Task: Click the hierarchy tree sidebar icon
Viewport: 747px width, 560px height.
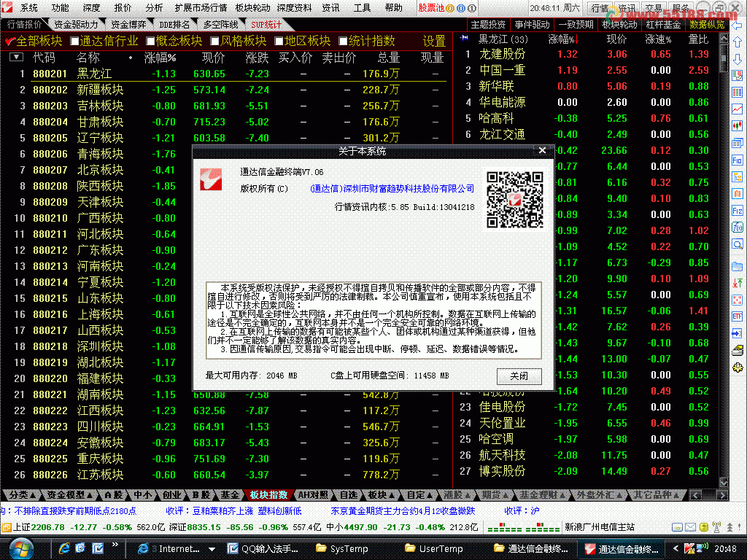Action: pos(738,176)
